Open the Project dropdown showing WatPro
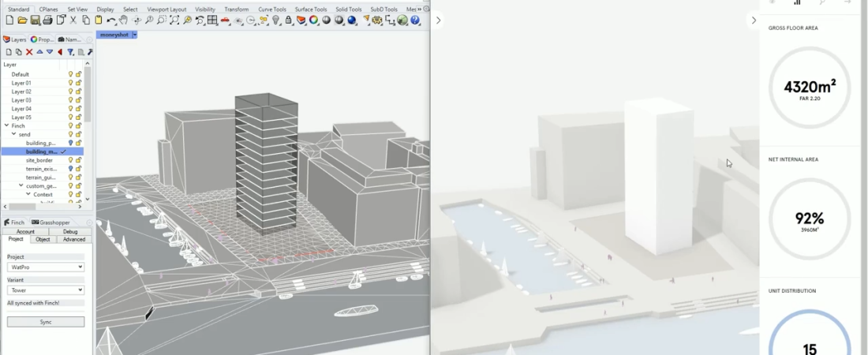The height and width of the screenshot is (355, 868). (x=46, y=267)
